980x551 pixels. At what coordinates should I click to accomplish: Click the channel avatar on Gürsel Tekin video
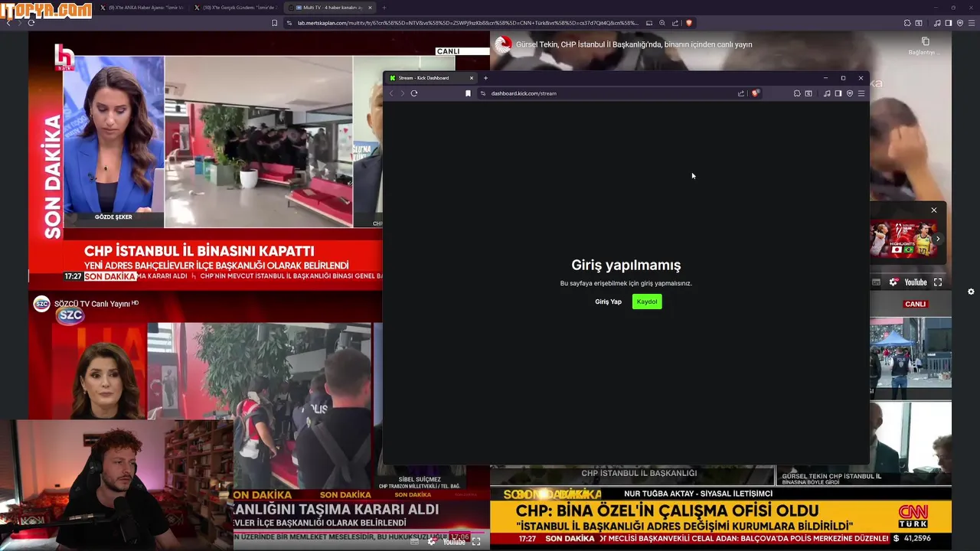[503, 44]
